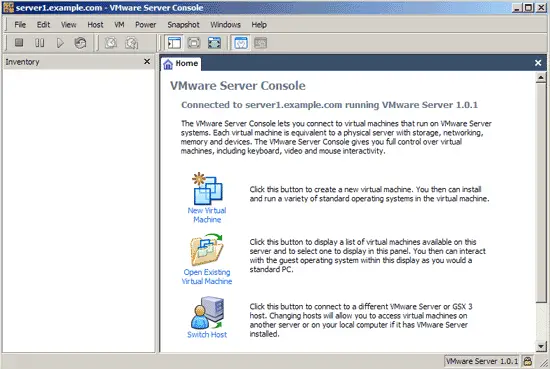Open the Power menu

click(x=146, y=25)
